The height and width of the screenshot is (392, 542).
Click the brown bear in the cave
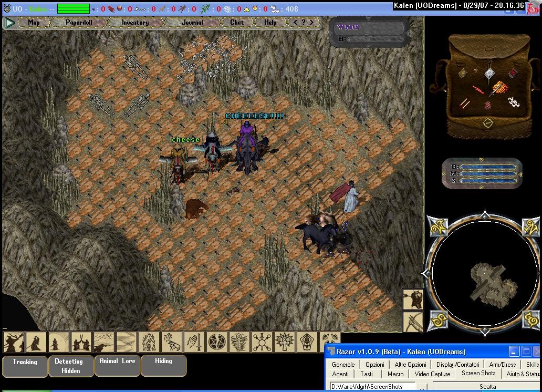[196, 209]
